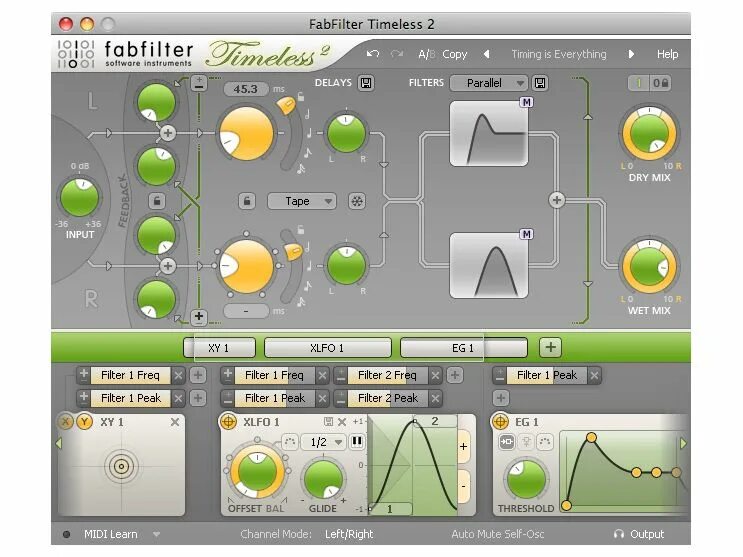Click the left channel delay time knob
743x557 pixels.
coord(246,133)
